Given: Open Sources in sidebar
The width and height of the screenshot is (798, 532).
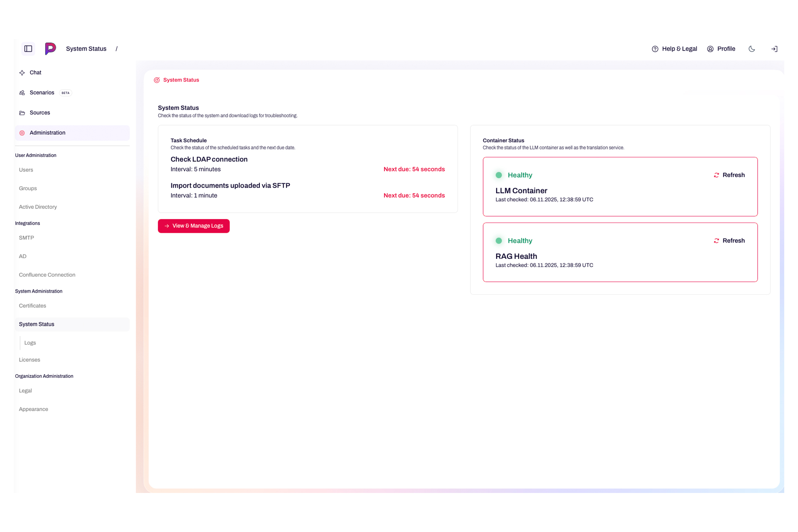Looking at the screenshot, I should coord(40,113).
